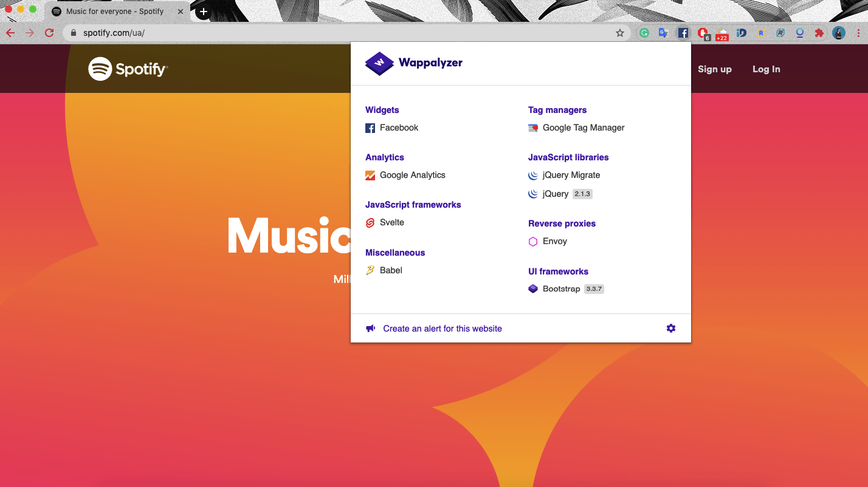The height and width of the screenshot is (487, 868).
Task: Click the Facebook-style Wappalyzer extension icon
Action: tap(683, 33)
